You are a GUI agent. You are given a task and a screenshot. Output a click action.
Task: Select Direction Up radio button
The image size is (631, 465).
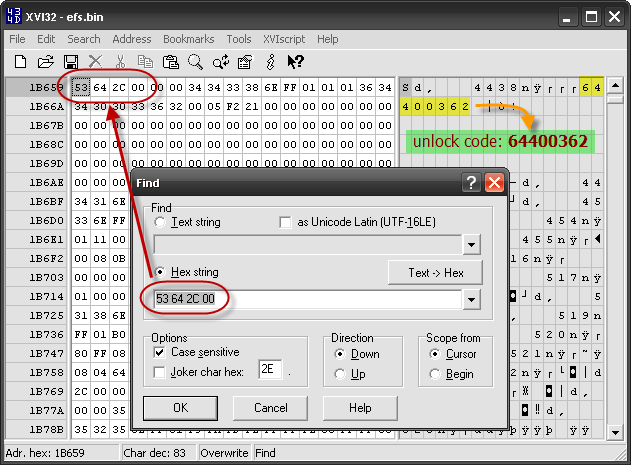pos(340,374)
